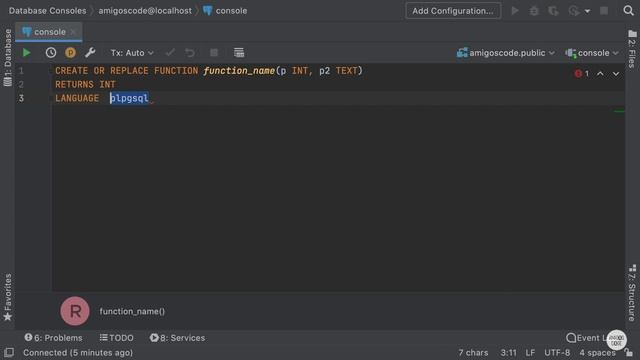Expand the Tx: Auto transaction dropdown
640x360 pixels.
[132, 53]
